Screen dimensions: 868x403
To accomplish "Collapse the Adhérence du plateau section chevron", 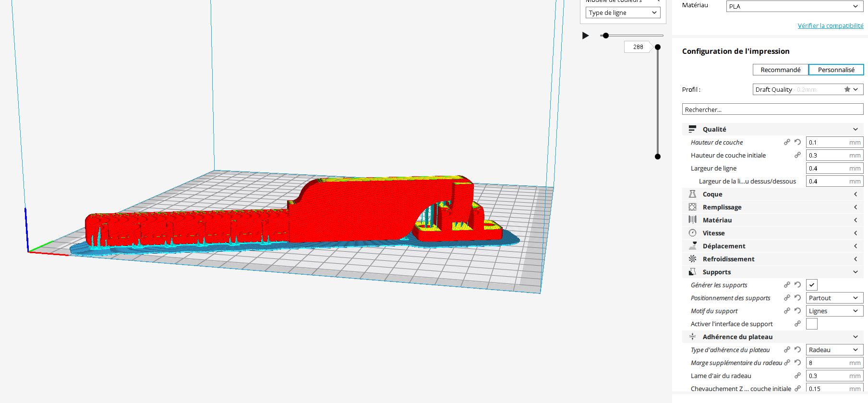I will tap(856, 337).
